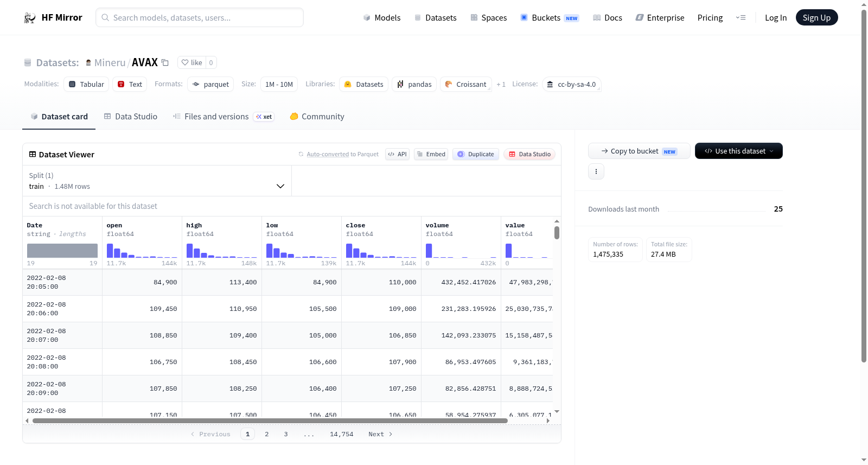The width and height of the screenshot is (868, 465).
Task: Go to Datasets in the top navigation
Action: (435, 18)
